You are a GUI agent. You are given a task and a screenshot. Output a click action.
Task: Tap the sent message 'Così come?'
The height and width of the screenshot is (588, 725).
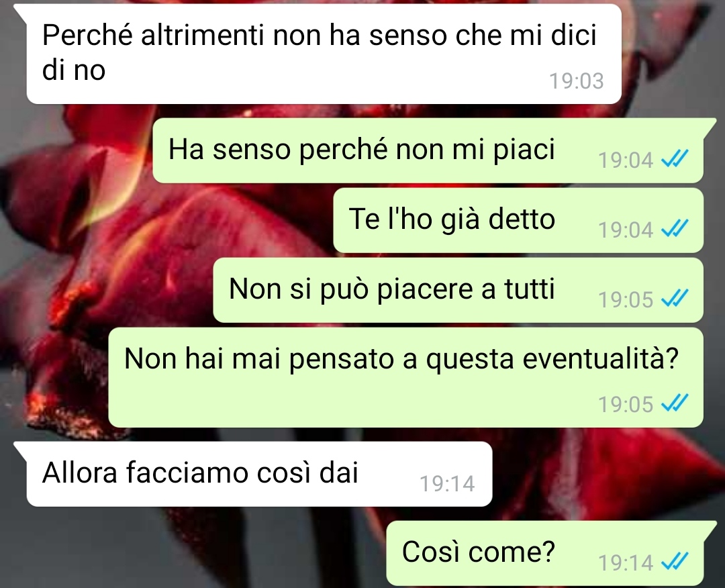tap(544, 553)
